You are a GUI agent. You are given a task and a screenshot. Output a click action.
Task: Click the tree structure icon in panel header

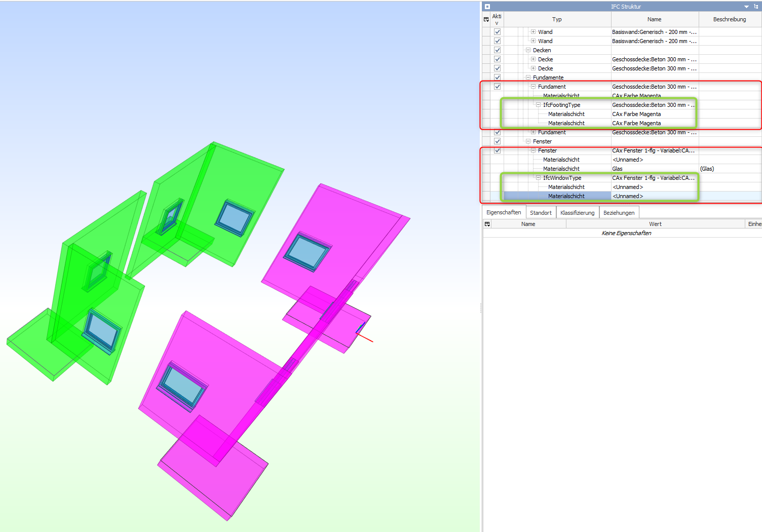coord(756,7)
